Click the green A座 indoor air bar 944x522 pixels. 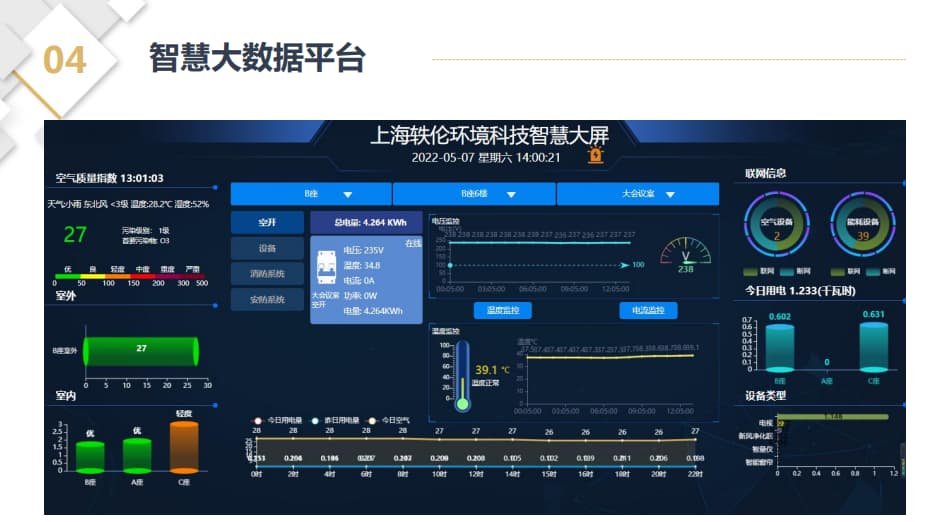click(x=137, y=456)
